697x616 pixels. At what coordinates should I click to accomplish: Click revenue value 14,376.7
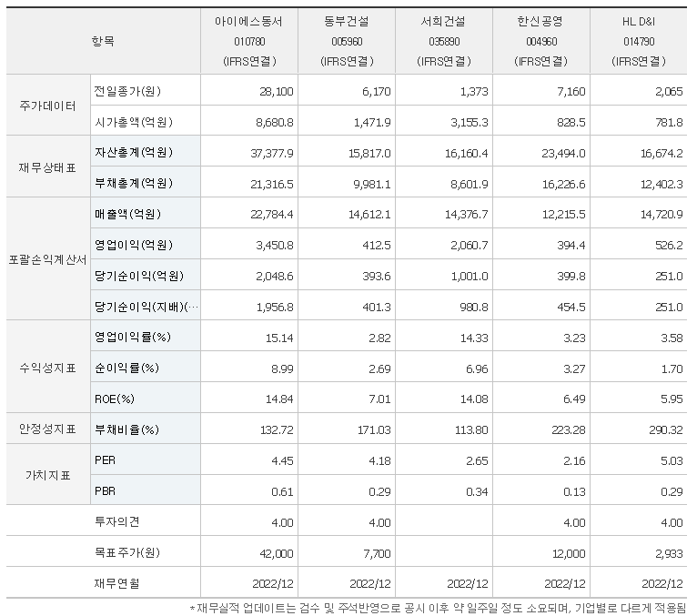point(466,215)
